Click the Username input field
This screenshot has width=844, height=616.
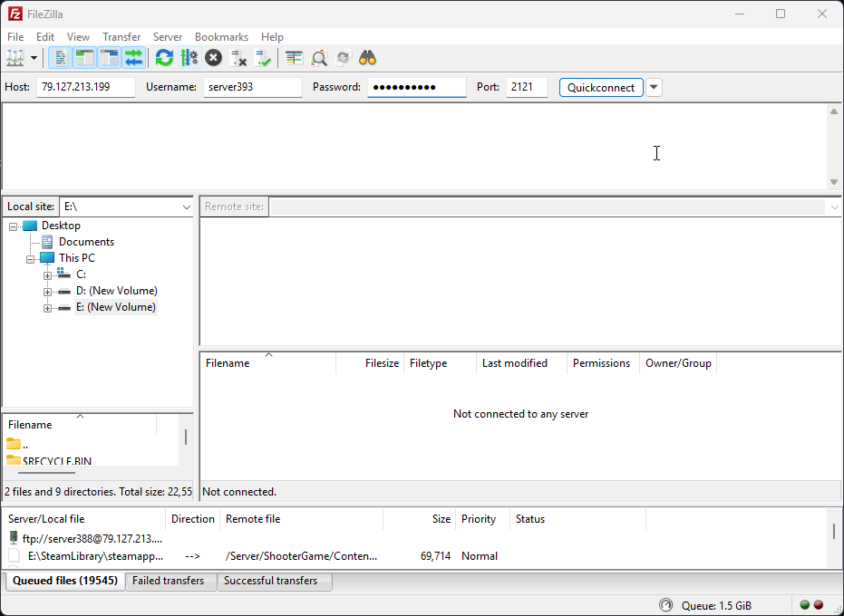252,87
